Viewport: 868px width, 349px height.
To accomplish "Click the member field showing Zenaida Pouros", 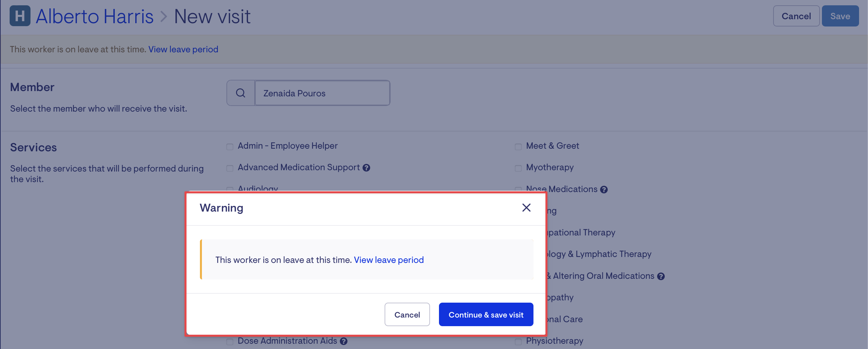I will point(322,93).
